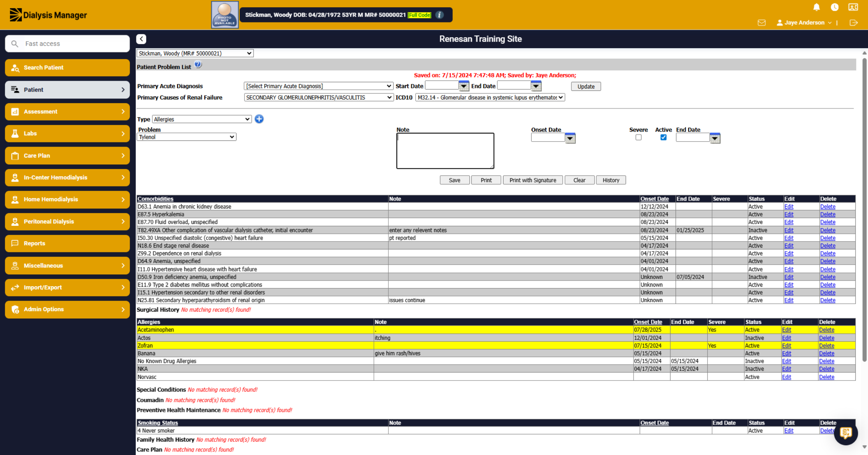Click into the Note text area

[x=445, y=151]
